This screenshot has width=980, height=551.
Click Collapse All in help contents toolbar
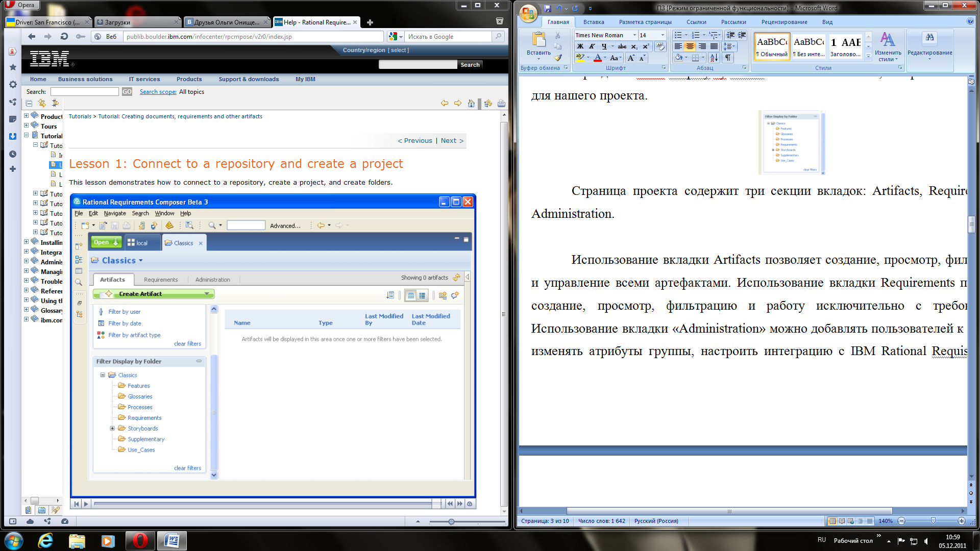click(29, 104)
